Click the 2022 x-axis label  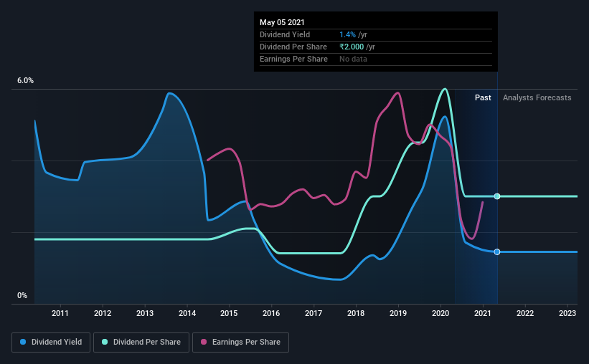[524, 313]
